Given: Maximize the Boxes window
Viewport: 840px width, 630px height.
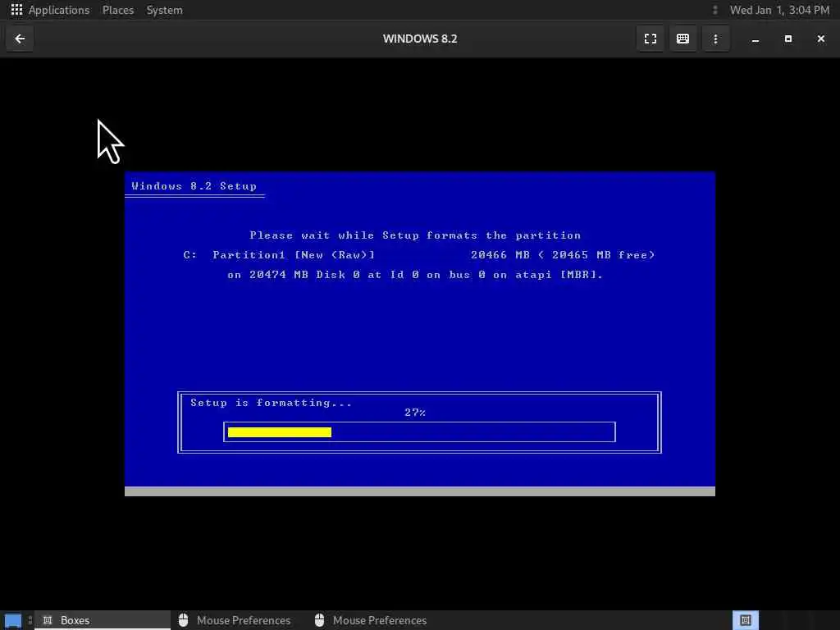Looking at the screenshot, I should point(788,39).
